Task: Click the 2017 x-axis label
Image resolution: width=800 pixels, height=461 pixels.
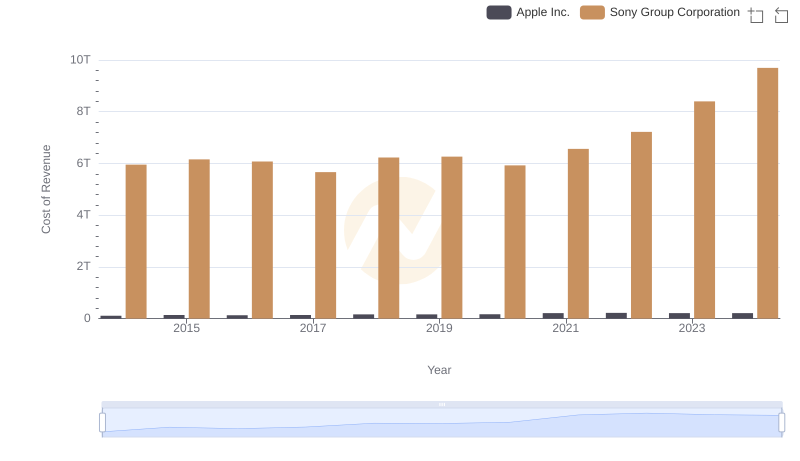Action: pyautogui.click(x=313, y=328)
